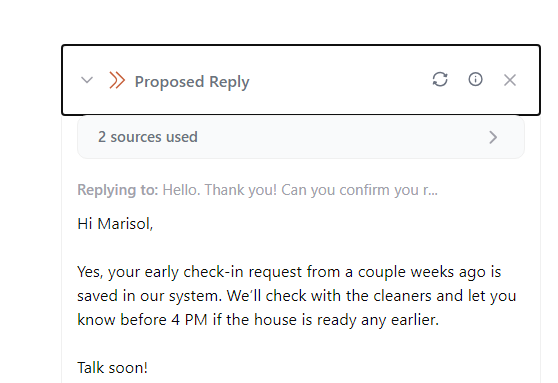Open the "2 sources used" row

pos(301,137)
